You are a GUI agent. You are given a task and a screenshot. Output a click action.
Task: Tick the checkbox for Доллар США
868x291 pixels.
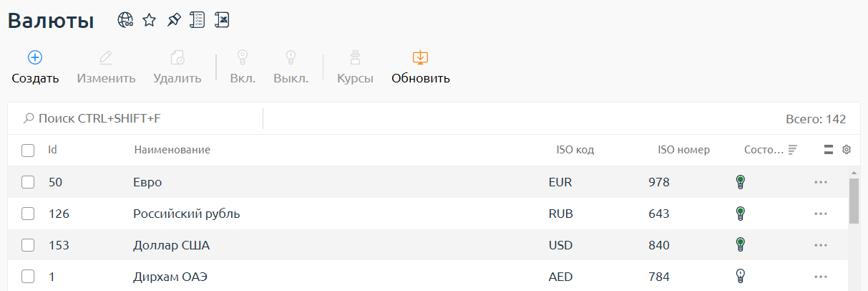(x=28, y=245)
